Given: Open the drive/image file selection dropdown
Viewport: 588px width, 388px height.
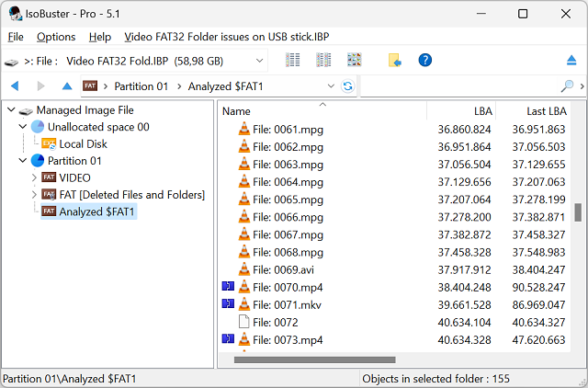Looking at the screenshot, I should pos(259,61).
